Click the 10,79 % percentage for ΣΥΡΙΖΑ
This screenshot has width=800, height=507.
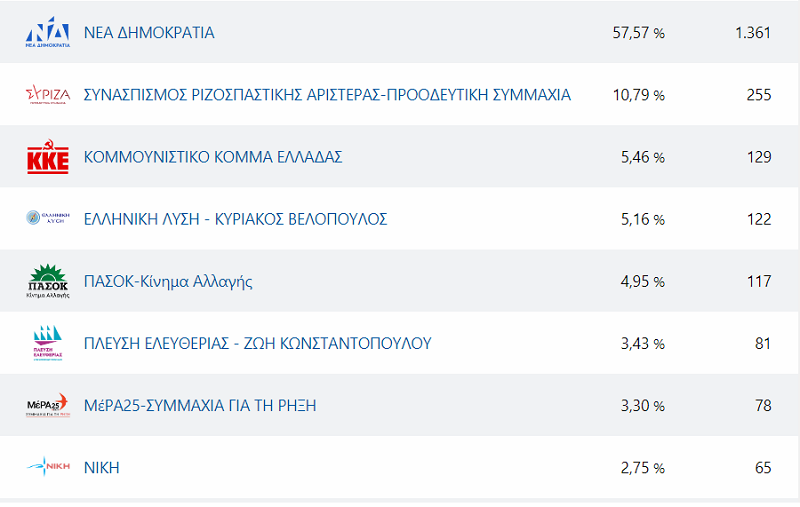(638, 95)
